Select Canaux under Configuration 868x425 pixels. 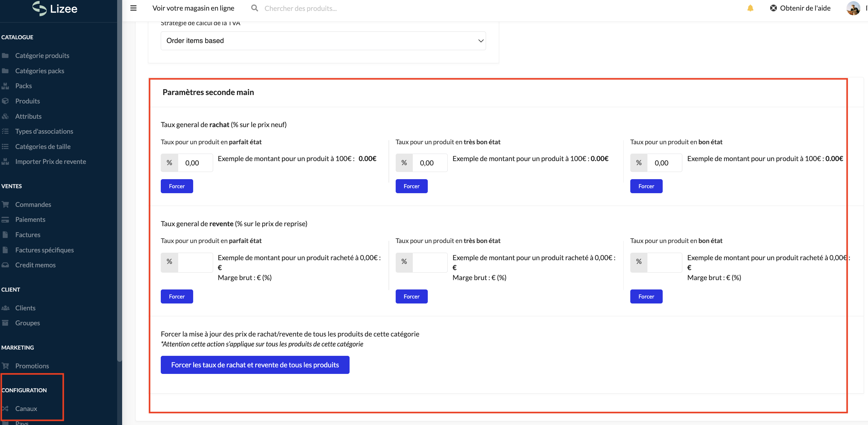[x=26, y=408]
